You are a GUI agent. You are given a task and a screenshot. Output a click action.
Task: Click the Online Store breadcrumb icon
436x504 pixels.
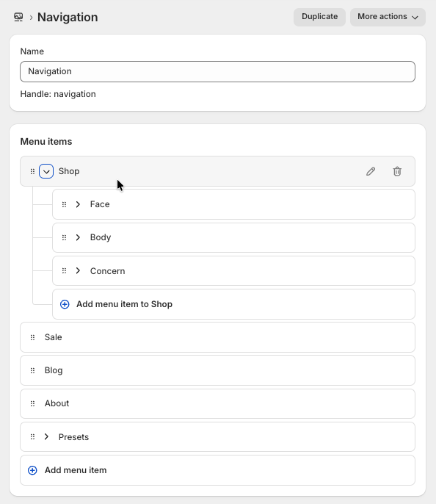click(x=18, y=17)
